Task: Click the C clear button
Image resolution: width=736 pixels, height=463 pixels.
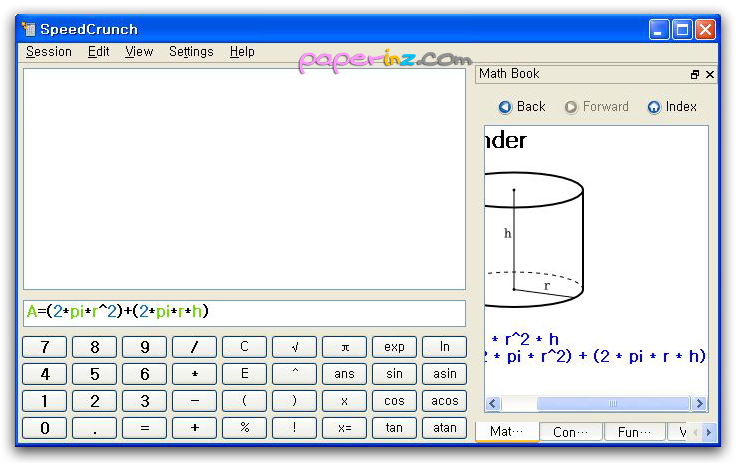Action: tap(245, 347)
